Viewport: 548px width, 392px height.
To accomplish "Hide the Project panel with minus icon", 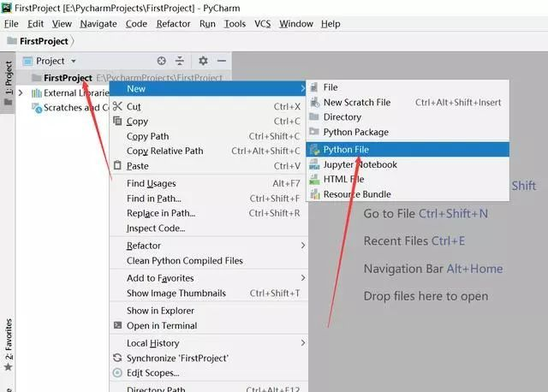I will [222, 61].
